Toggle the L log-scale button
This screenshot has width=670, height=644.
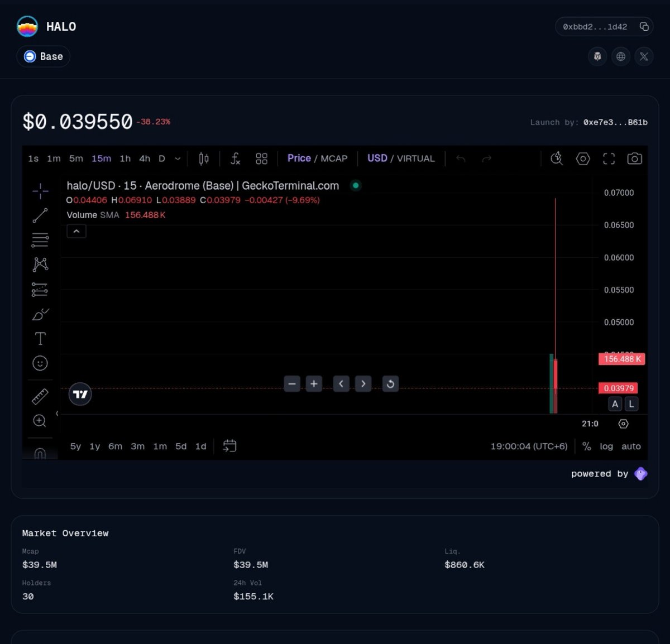tap(631, 404)
